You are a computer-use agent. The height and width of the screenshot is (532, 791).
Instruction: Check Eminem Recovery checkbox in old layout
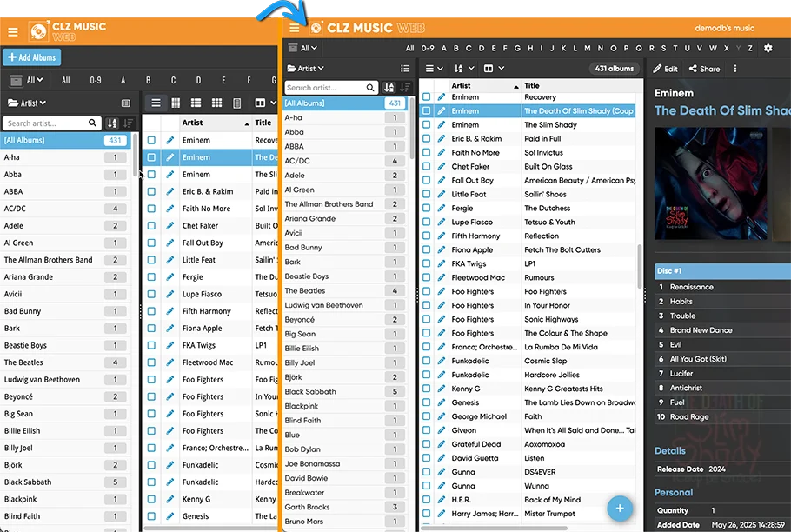point(151,140)
